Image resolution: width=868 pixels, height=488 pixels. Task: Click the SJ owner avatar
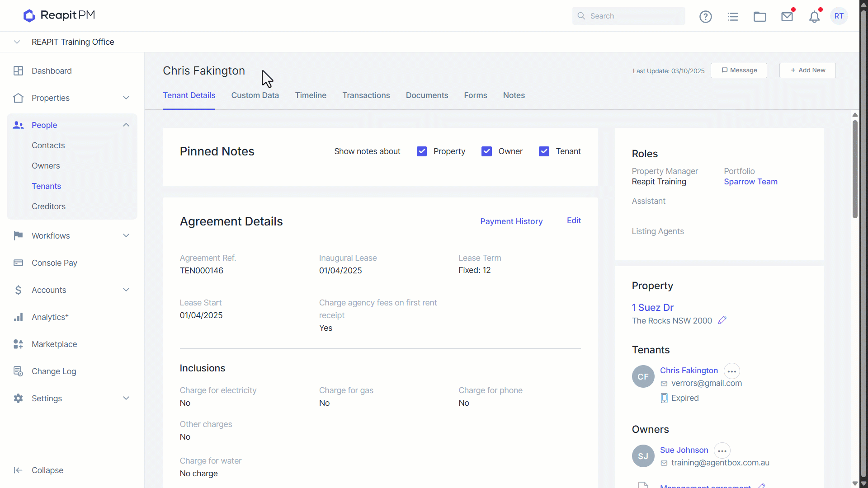643,456
